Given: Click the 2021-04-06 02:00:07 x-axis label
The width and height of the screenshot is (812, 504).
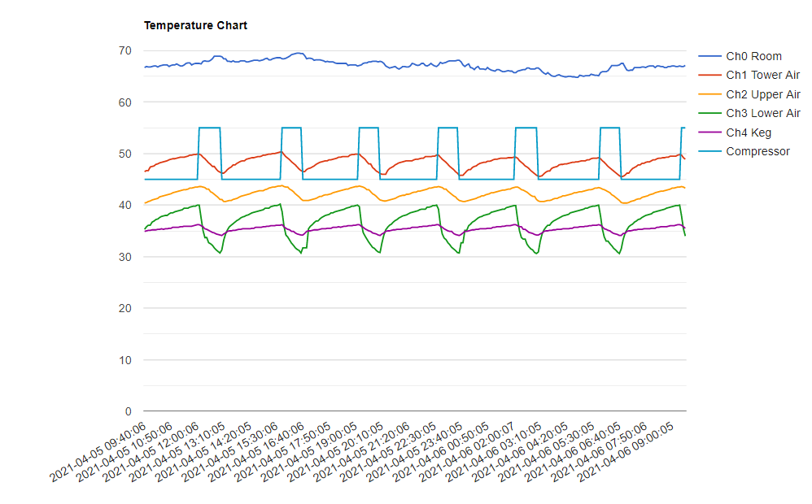Looking at the screenshot, I should [468, 452].
